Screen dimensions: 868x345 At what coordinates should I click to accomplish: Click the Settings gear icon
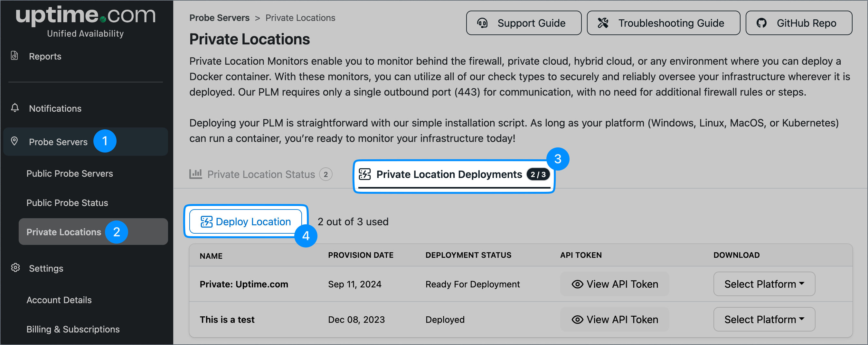click(x=15, y=268)
